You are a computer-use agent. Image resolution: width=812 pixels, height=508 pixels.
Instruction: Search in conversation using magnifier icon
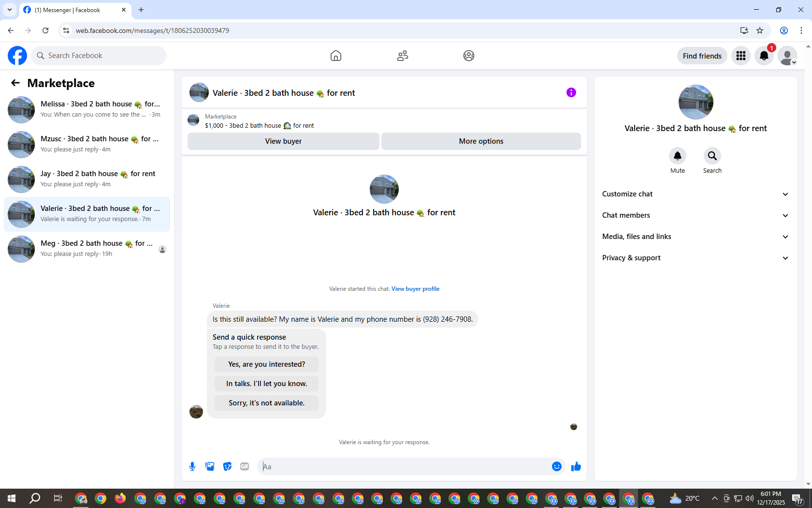point(712,156)
